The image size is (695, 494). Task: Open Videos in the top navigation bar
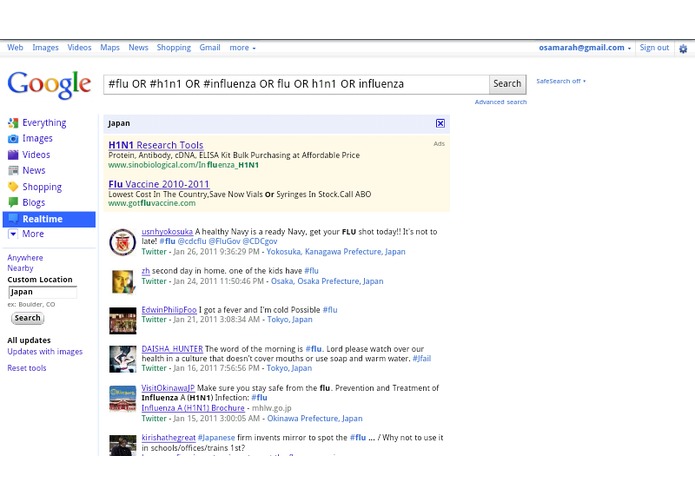79,47
